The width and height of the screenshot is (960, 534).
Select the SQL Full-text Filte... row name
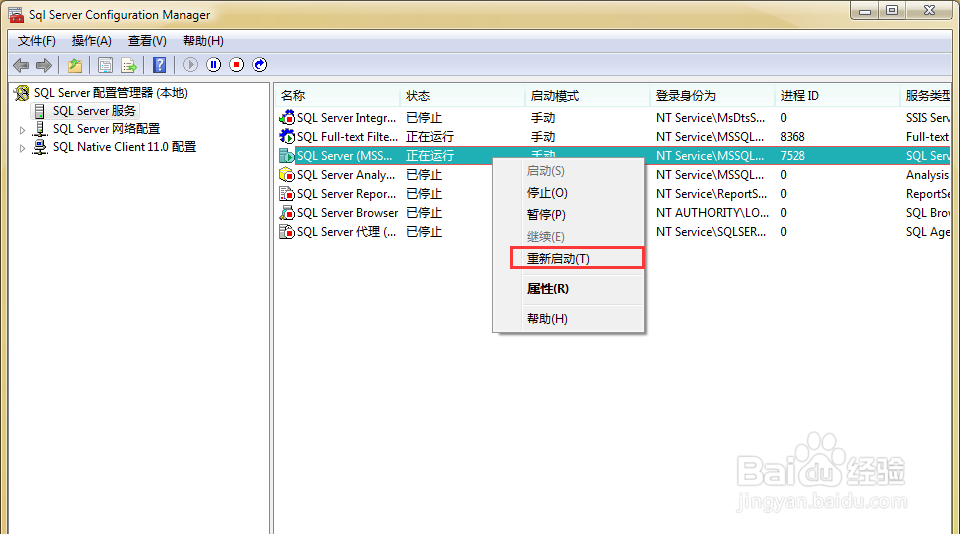347,137
